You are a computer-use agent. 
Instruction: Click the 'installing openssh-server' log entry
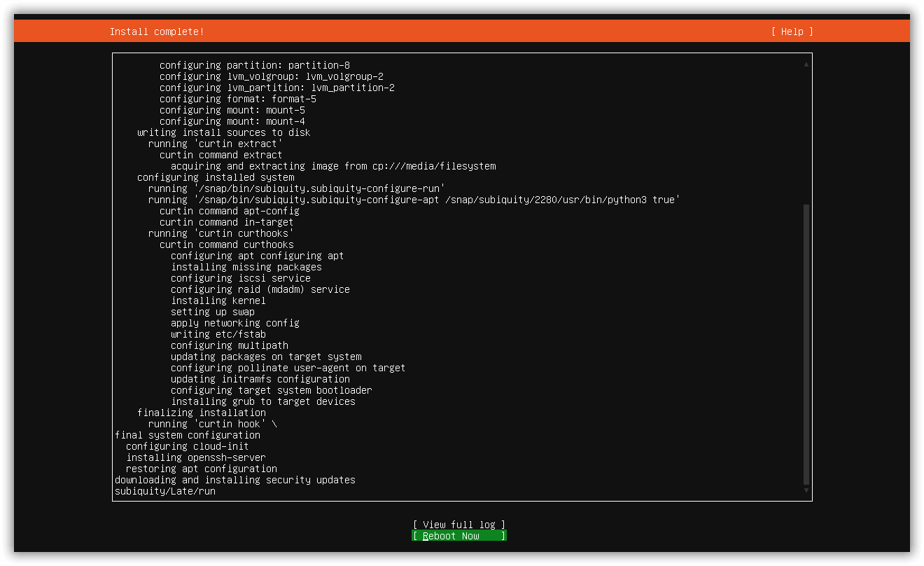196,457
